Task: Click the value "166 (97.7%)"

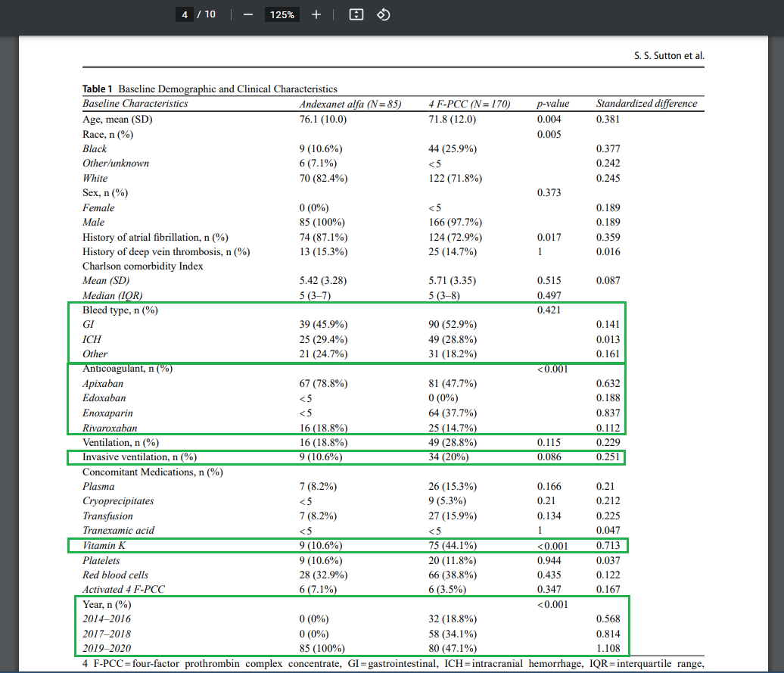Action: 455,223
